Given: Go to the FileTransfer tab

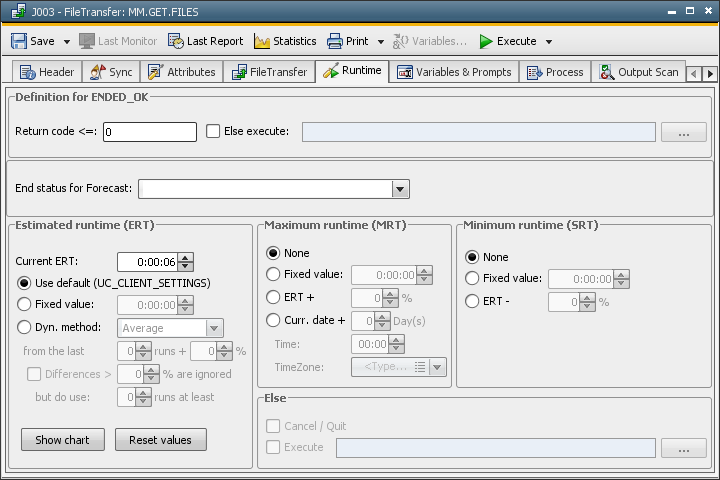Looking at the screenshot, I should (269, 72).
